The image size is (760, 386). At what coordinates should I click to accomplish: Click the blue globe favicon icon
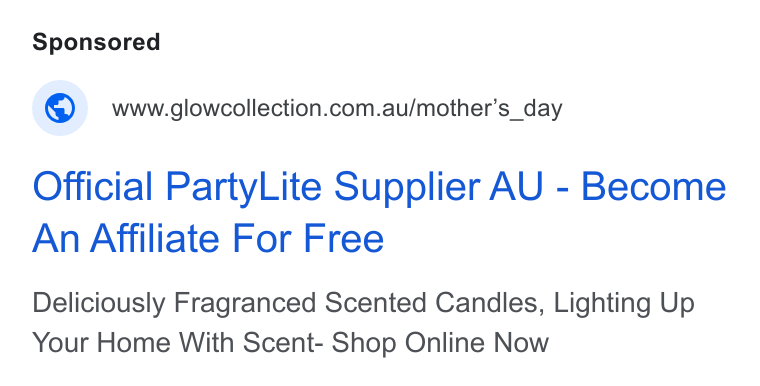[x=60, y=108]
